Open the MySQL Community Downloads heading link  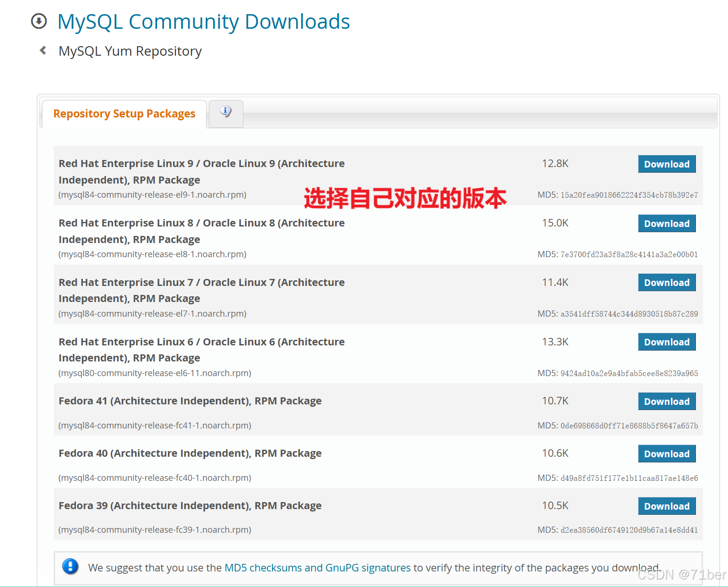[x=203, y=22]
